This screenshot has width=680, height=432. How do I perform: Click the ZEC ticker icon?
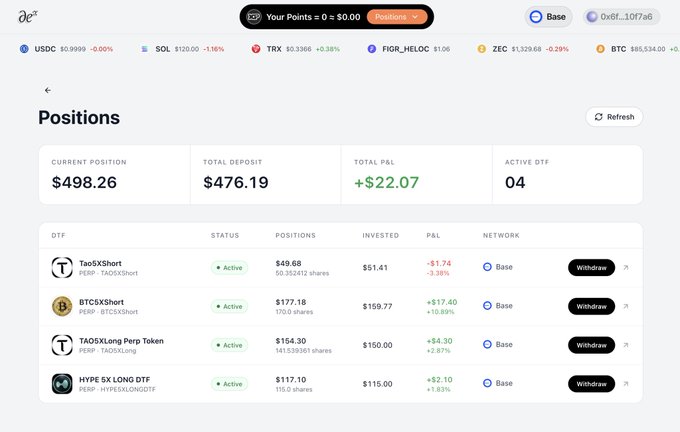[481, 49]
